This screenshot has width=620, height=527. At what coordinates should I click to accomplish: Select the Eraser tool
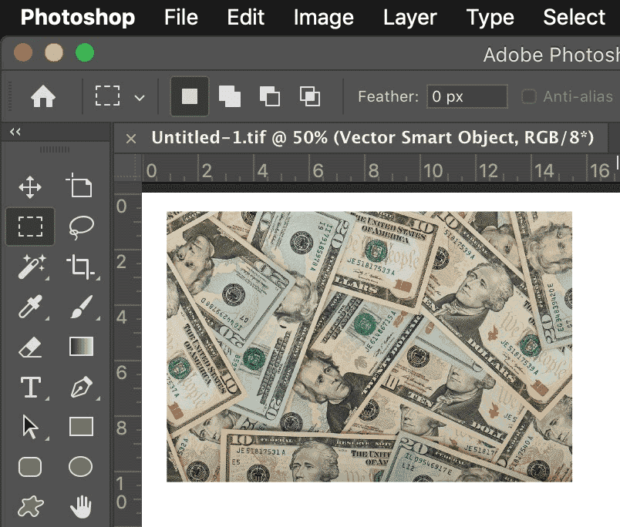coord(30,347)
